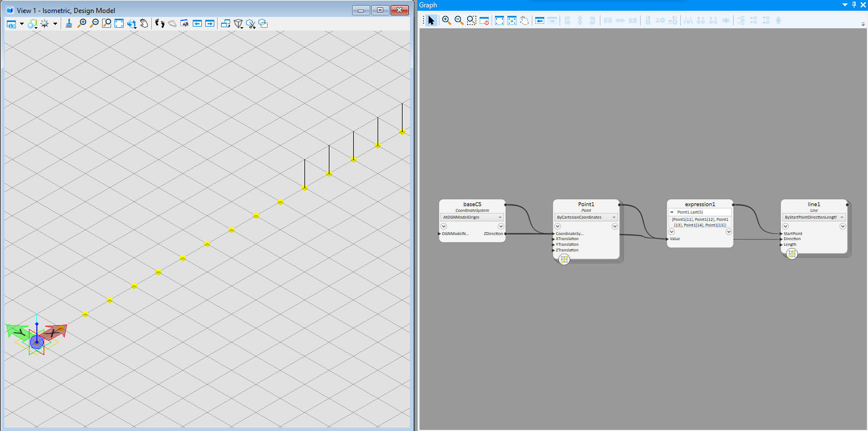The width and height of the screenshot is (868, 431).
Task: Open Clip Volume cone icon
Action: click(238, 24)
